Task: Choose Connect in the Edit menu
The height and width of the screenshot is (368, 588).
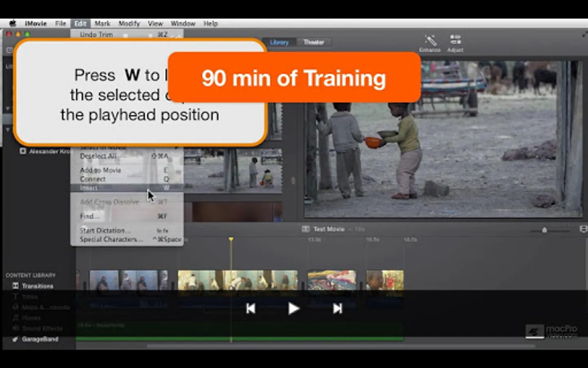Action: pos(127,179)
